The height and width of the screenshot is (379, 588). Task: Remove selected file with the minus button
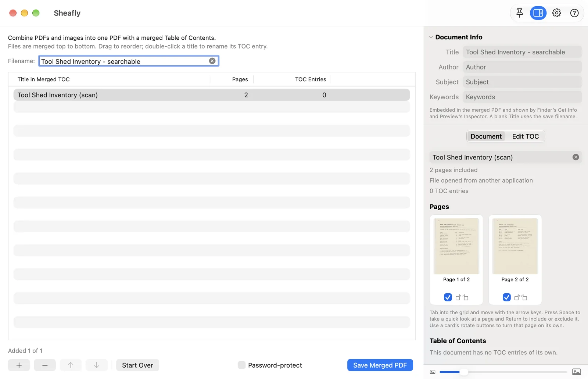(45, 365)
